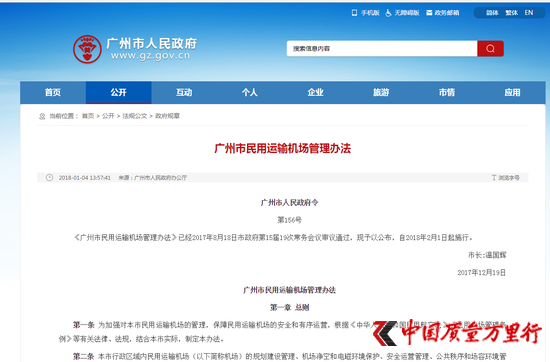
Task: Open the mobile version phone icon
Action: 354,13
